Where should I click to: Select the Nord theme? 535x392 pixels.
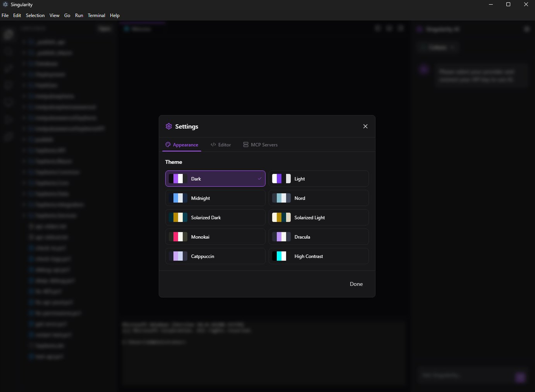point(318,198)
